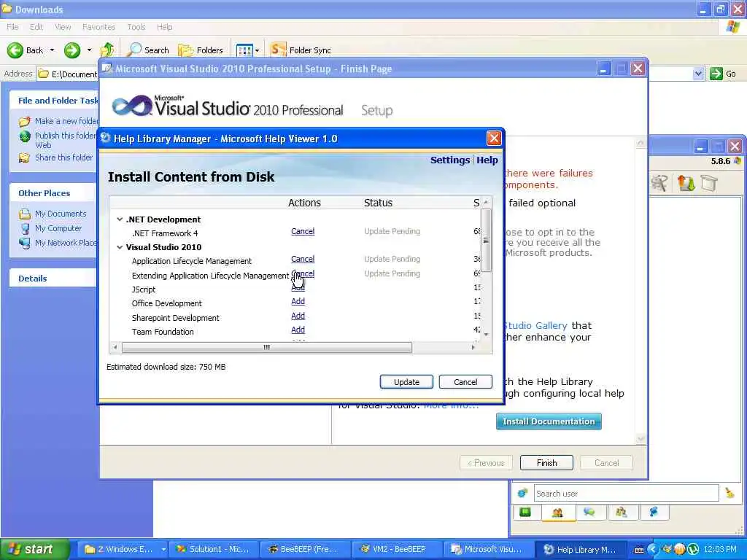Add Office Development content

tap(298, 301)
